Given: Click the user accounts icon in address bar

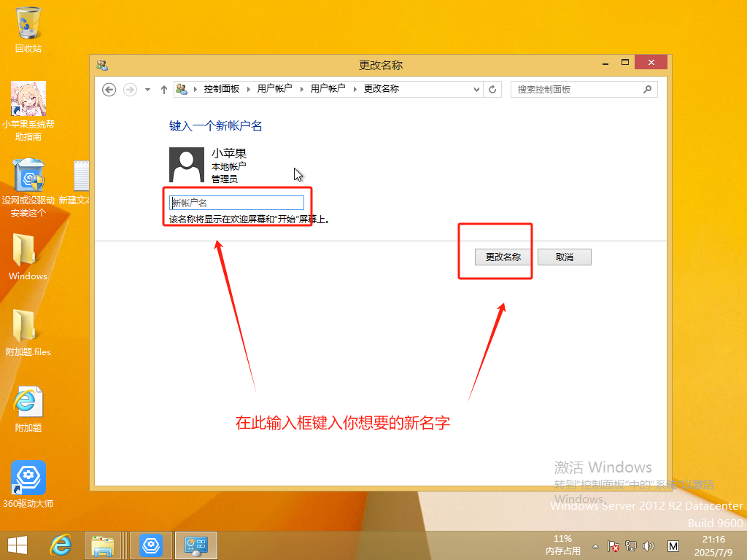Looking at the screenshot, I should click(x=182, y=89).
